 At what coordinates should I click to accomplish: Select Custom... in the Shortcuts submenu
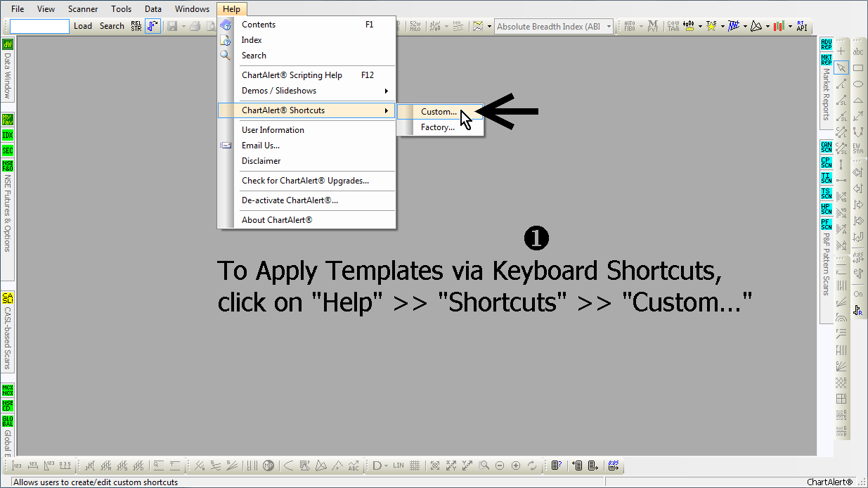click(440, 112)
